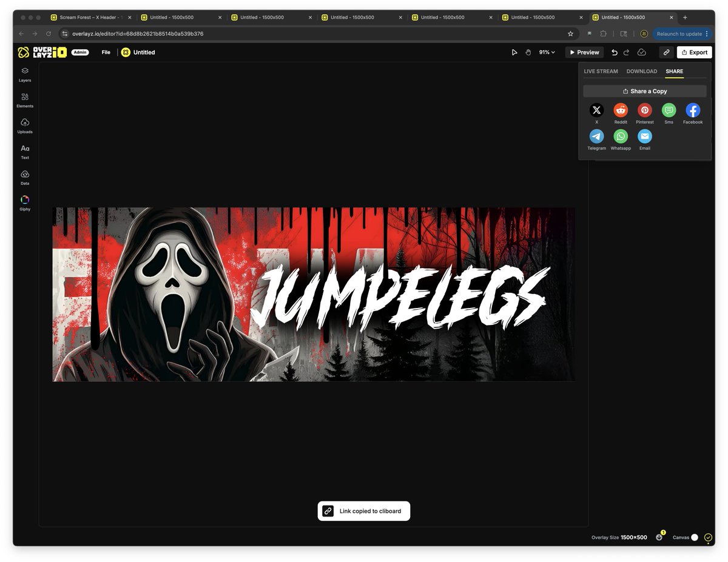Click the Link copied to cliboard toast

click(x=364, y=511)
